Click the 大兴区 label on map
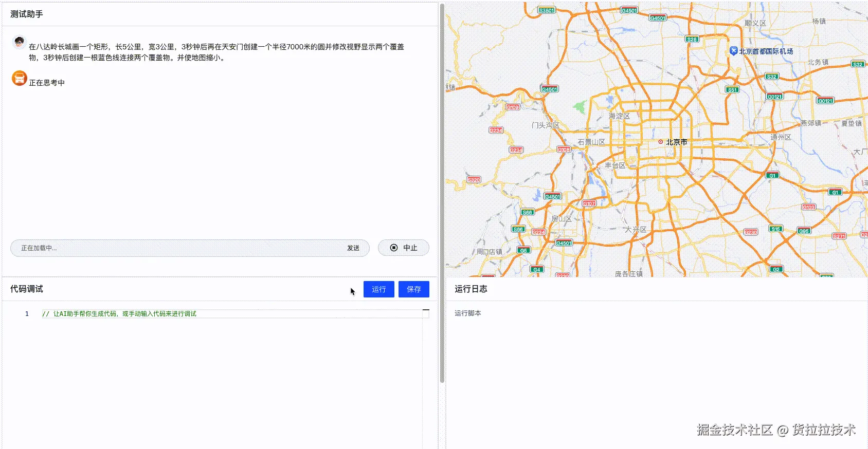The width and height of the screenshot is (868, 449). (x=636, y=230)
